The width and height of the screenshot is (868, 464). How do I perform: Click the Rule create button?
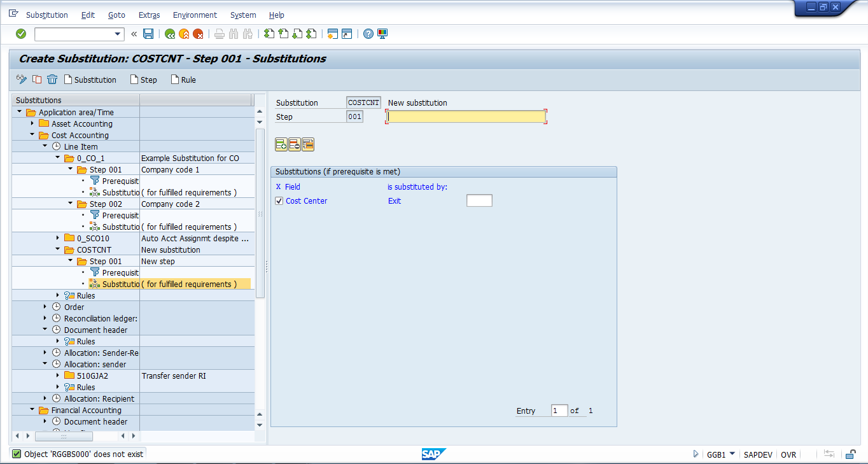183,80
